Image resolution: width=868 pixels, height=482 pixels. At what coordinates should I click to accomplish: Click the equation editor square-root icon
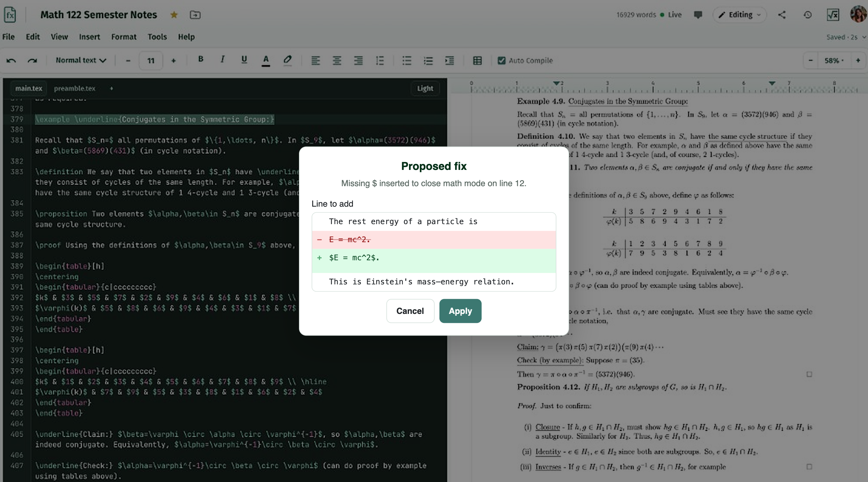coord(833,15)
